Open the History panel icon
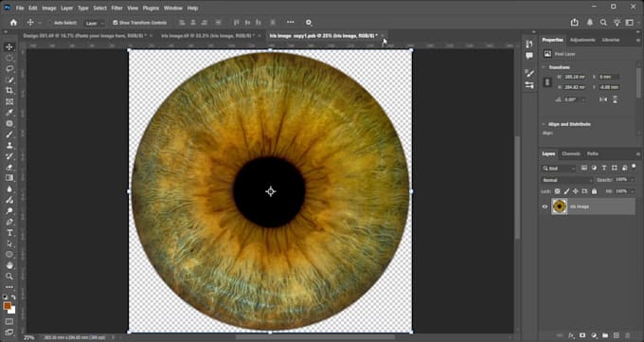 tap(529, 44)
